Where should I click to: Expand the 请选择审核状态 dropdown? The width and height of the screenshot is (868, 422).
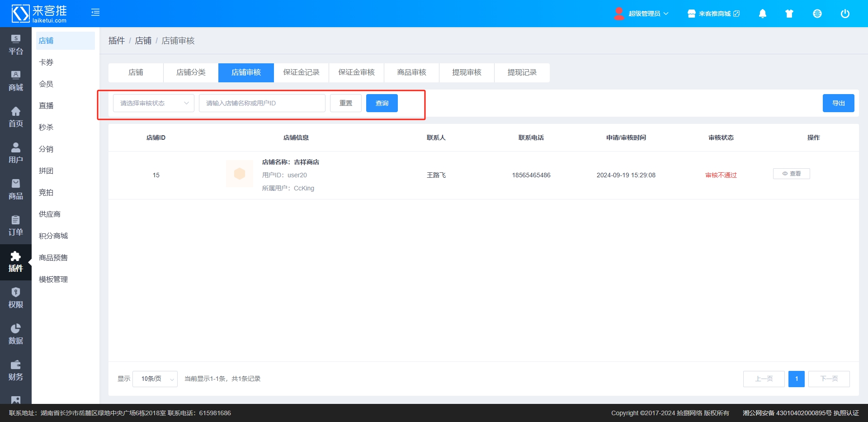pyautogui.click(x=153, y=103)
